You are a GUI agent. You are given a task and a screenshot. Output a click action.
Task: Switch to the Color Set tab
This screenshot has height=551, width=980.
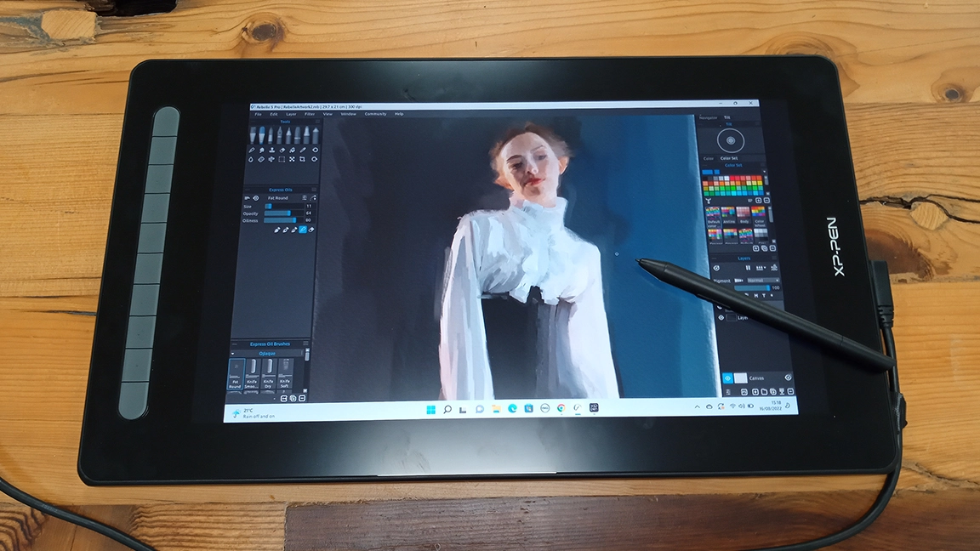click(x=729, y=159)
